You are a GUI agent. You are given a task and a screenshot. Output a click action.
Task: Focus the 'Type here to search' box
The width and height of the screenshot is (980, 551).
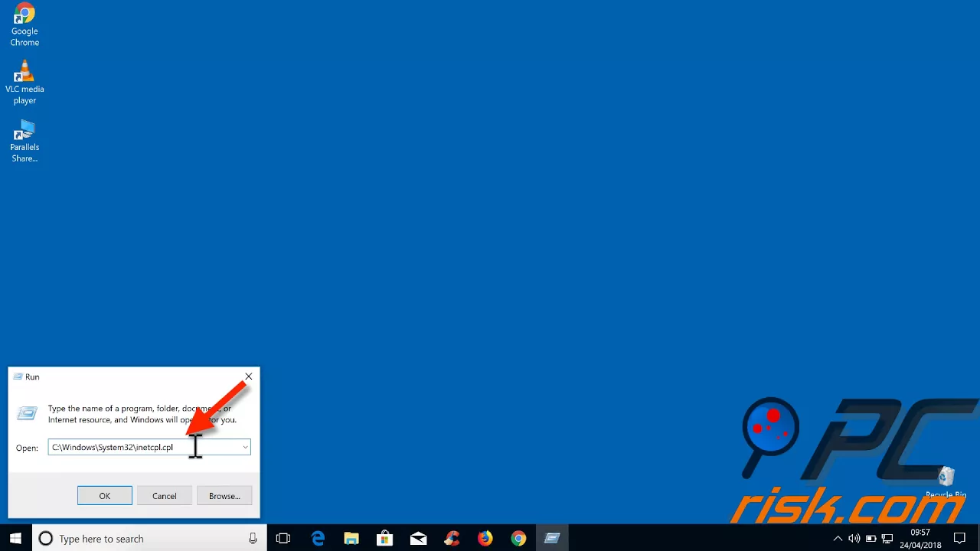(x=149, y=539)
